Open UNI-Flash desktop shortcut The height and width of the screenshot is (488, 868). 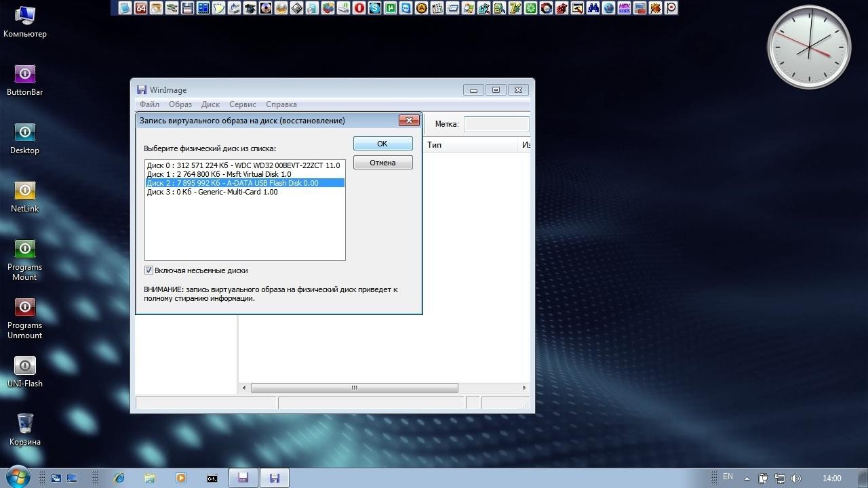24,371
